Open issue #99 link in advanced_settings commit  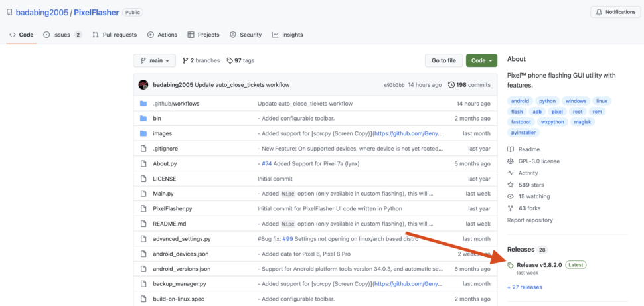coord(287,239)
